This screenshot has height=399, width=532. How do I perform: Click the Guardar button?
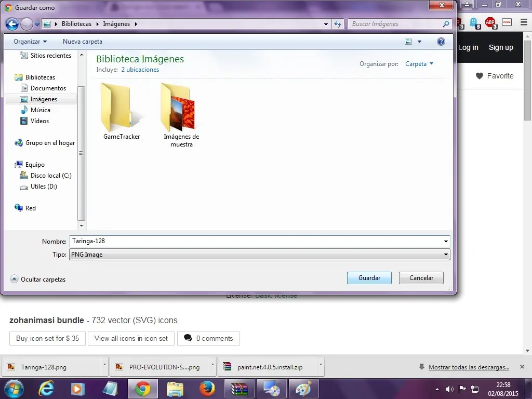[369, 278]
